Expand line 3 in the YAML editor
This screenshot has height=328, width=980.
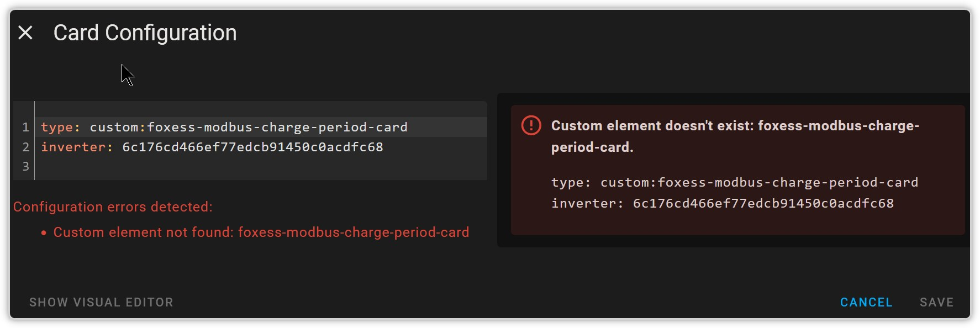(x=25, y=166)
